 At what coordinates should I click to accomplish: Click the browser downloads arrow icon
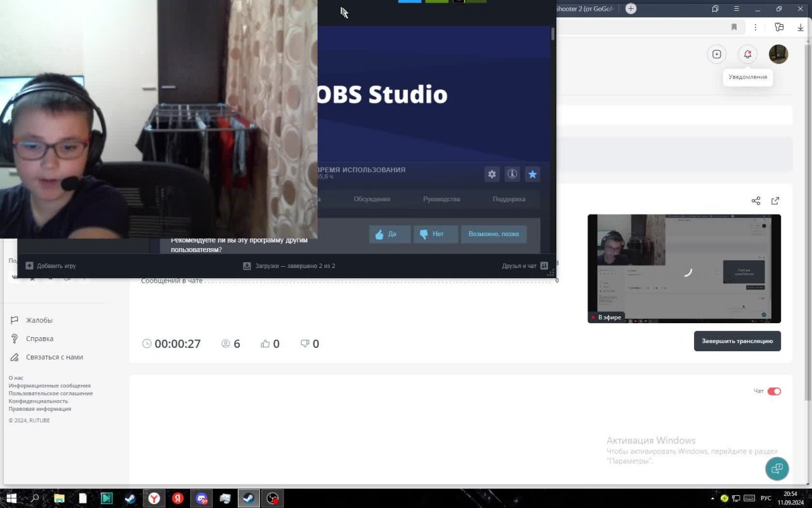pos(801,27)
